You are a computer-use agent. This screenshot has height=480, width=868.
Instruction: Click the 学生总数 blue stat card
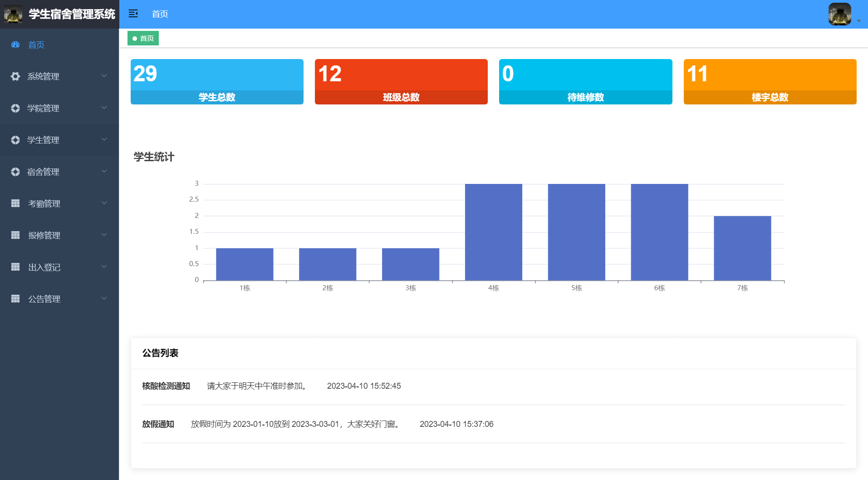pyautogui.click(x=217, y=82)
